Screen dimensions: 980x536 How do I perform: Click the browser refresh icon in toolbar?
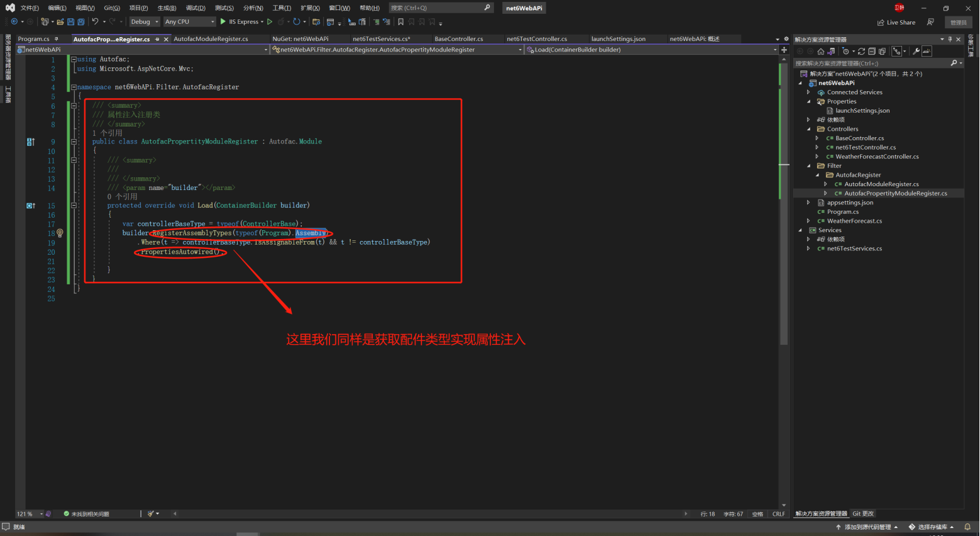point(297,21)
